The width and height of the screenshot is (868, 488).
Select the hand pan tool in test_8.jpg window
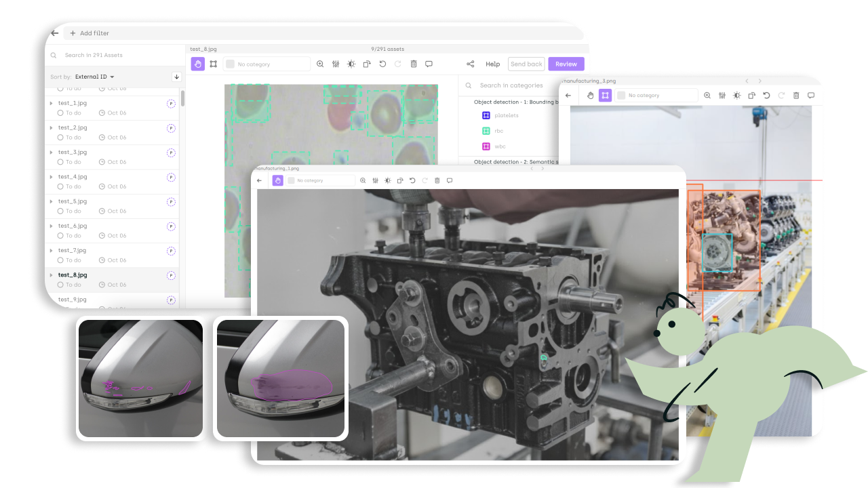click(x=197, y=64)
